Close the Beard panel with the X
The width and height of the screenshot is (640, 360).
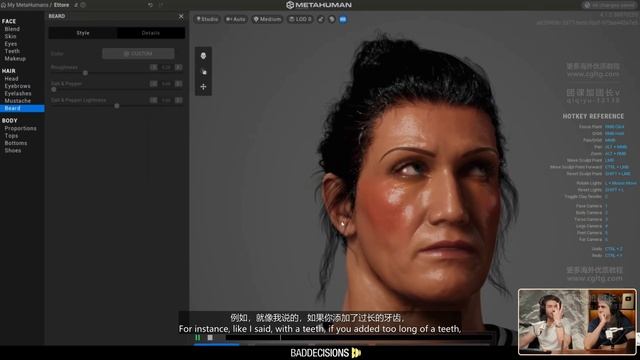[x=181, y=16]
